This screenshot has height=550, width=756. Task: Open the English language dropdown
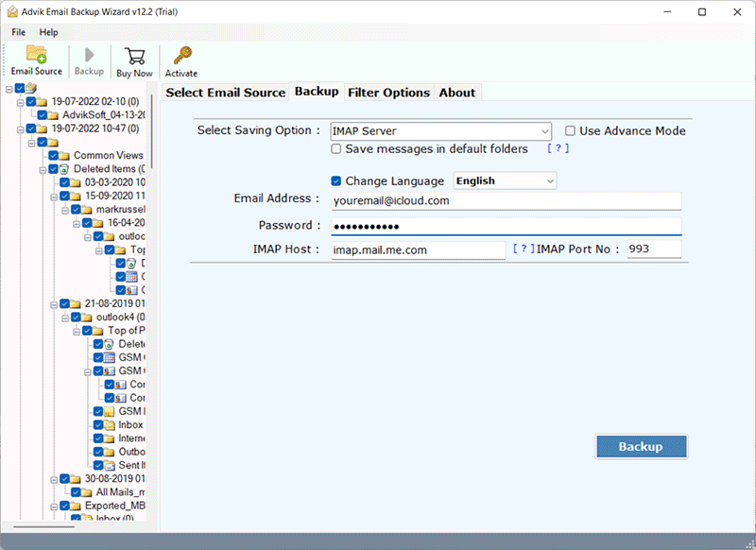505,180
